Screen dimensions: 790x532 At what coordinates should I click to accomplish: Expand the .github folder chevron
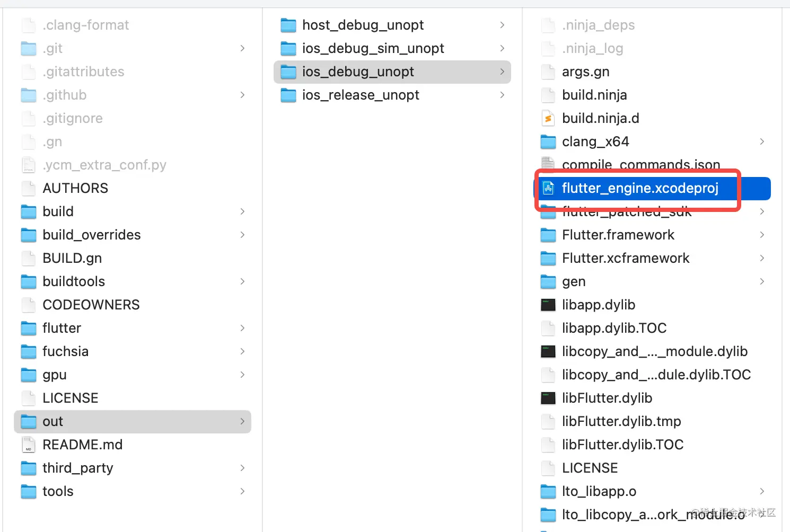click(242, 95)
